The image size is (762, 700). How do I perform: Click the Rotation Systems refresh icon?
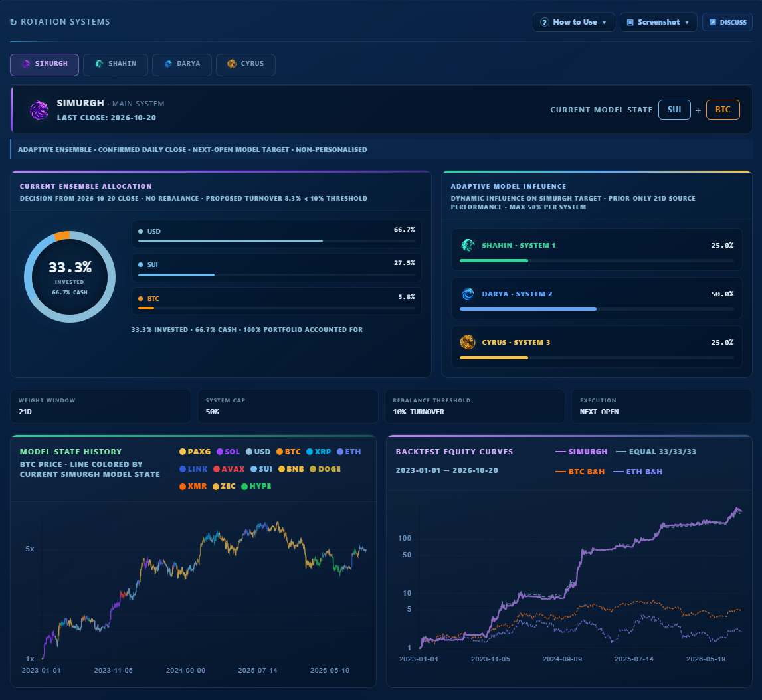click(x=13, y=23)
